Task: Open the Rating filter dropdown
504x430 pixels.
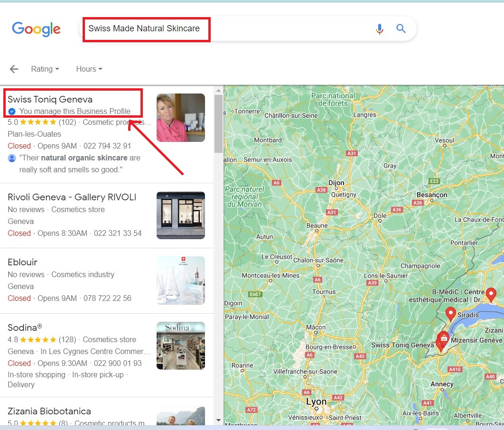Action: click(x=45, y=69)
